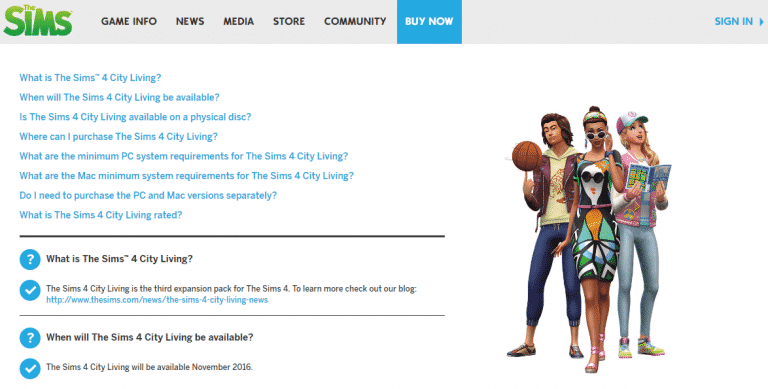Open the NEWS menu item

coord(190,22)
